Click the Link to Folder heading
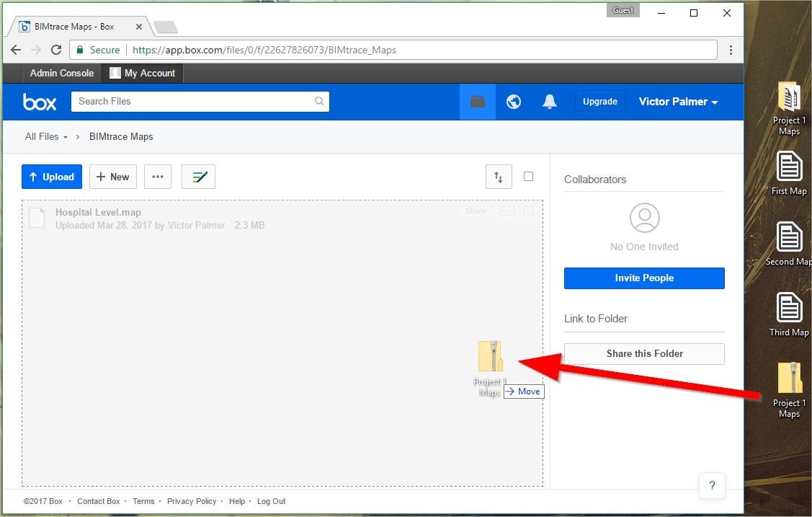 click(x=596, y=319)
